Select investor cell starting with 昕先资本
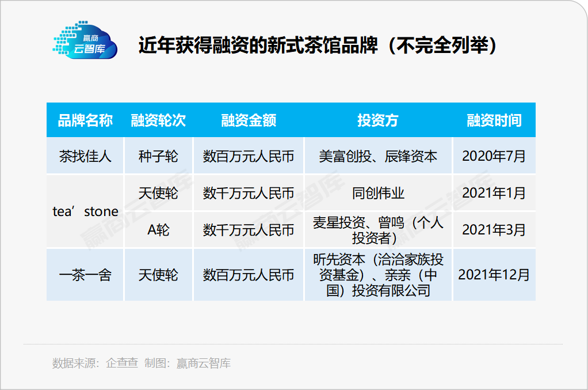 coord(378,275)
